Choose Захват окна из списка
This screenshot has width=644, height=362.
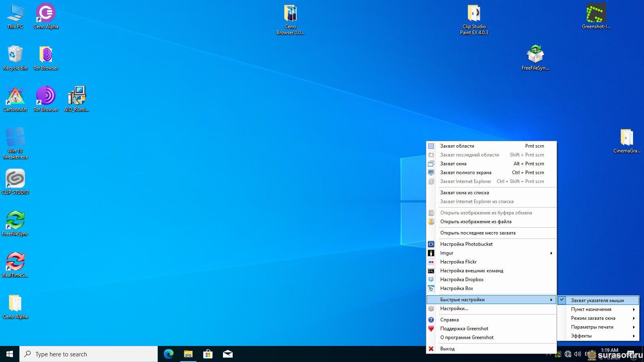coord(464,193)
